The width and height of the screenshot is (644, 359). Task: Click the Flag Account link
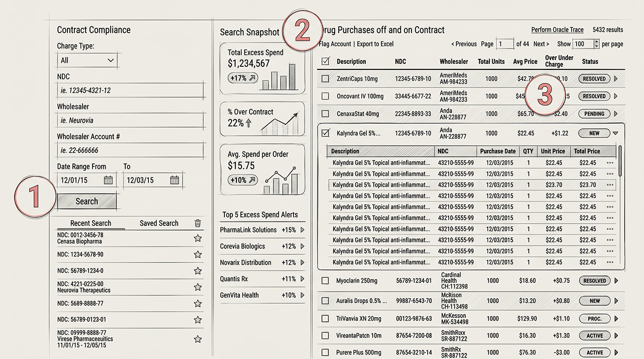point(335,44)
